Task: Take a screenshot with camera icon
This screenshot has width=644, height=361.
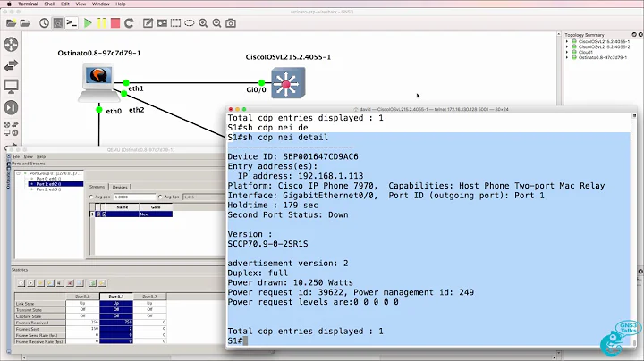Action: pyautogui.click(x=231, y=23)
